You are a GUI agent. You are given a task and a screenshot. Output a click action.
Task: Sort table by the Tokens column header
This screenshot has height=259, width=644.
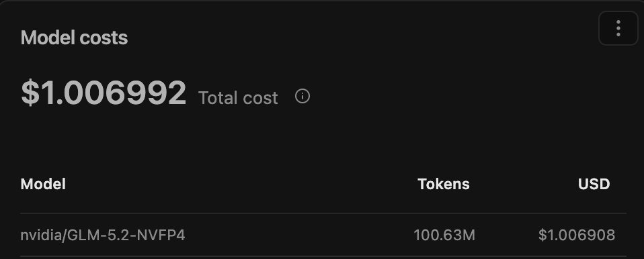[x=444, y=184]
